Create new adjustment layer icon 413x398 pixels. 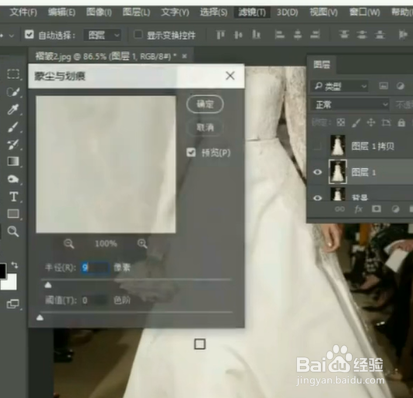point(395,209)
